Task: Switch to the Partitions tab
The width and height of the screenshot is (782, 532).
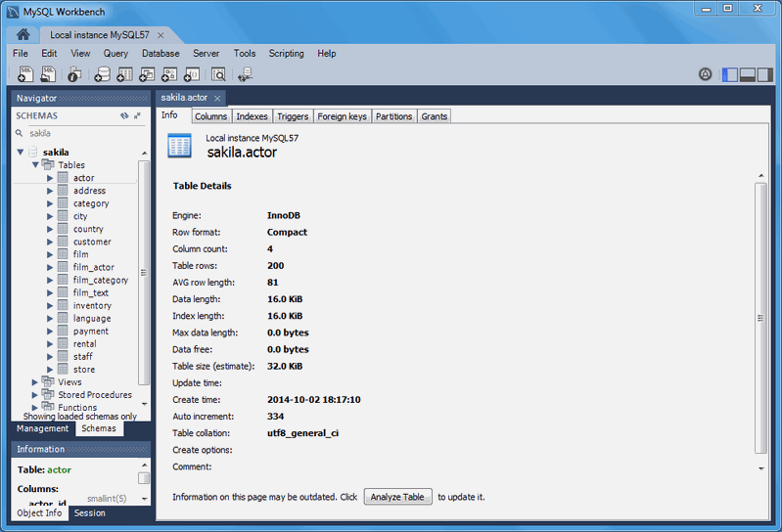Action: 394,116
